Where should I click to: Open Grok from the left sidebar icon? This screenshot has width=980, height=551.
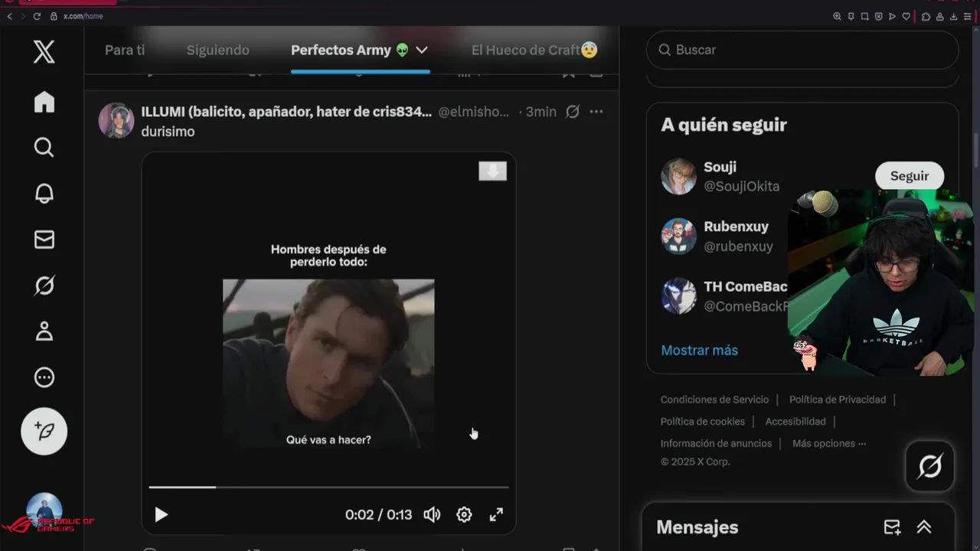click(44, 285)
